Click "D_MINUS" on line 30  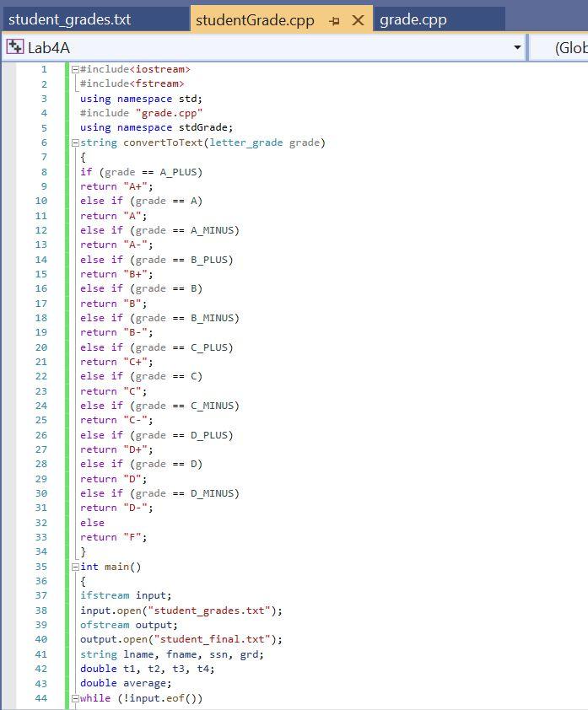tap(212, 493)
